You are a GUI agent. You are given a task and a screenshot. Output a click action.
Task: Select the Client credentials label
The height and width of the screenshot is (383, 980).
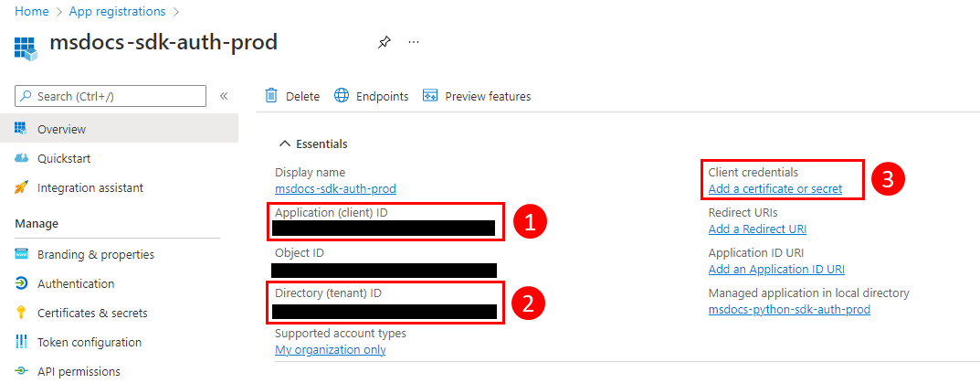(753, 172)
